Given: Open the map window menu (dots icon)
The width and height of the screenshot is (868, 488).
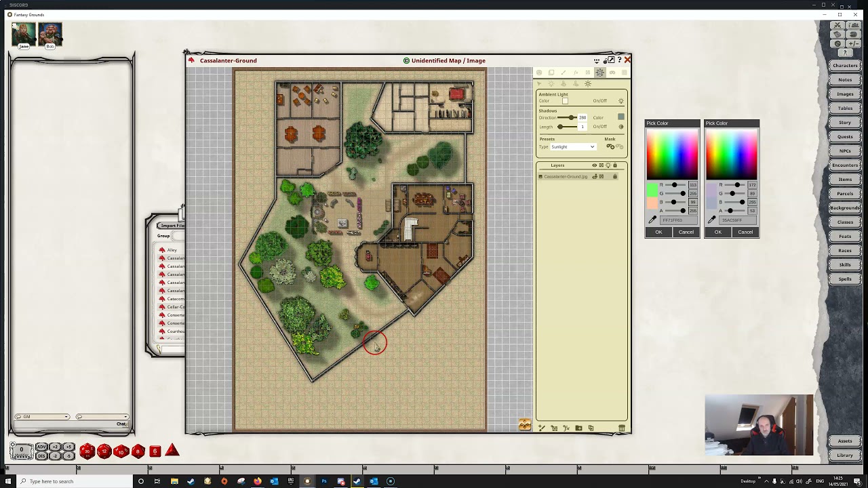Looking at the screenshot, I should pos(597,61).
